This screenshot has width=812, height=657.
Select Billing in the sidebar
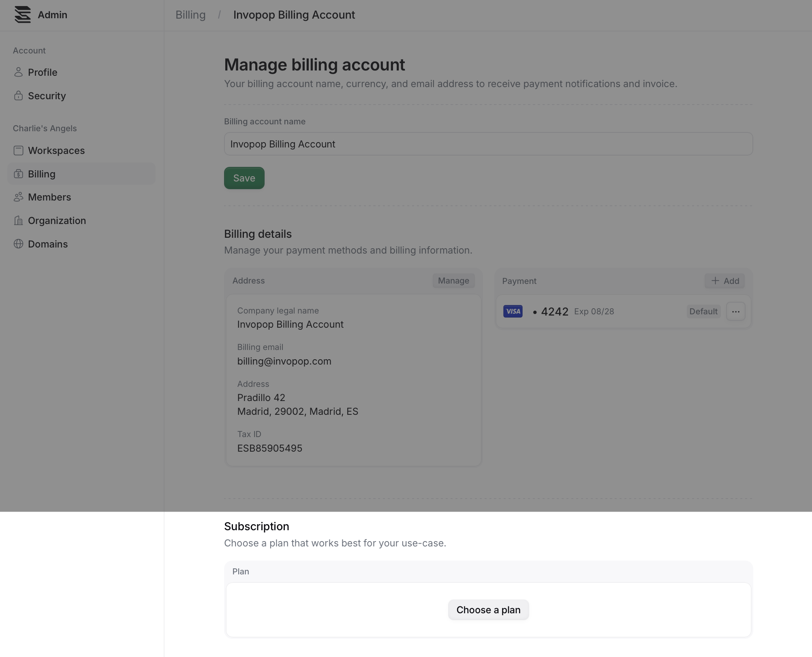point(81,174)
